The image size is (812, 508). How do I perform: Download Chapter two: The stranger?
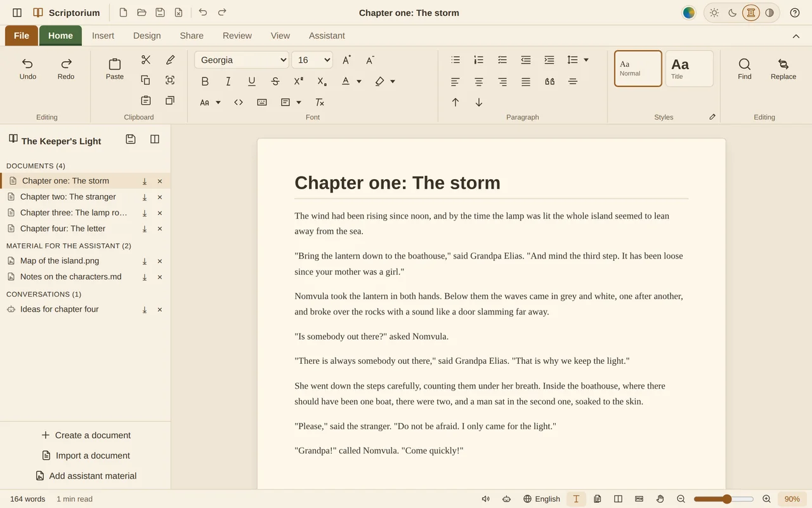[145, 197]
